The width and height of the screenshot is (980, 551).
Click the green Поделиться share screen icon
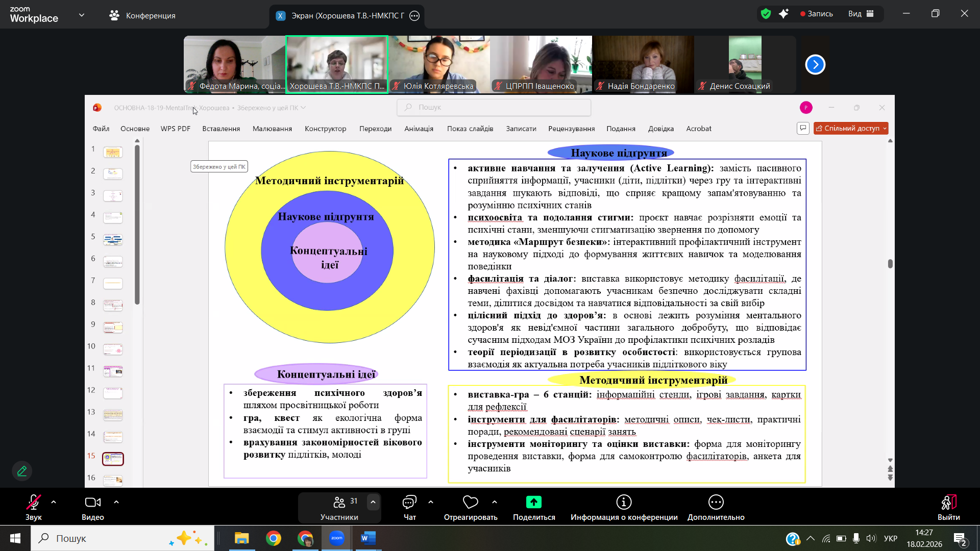tap(533, 503)
